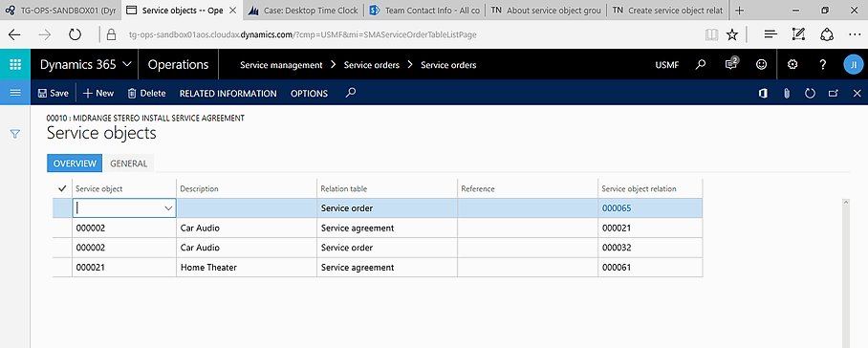The image size is (868, 348).
Task: Open the 000065 service object relation link
Action: tap(617, 208)
